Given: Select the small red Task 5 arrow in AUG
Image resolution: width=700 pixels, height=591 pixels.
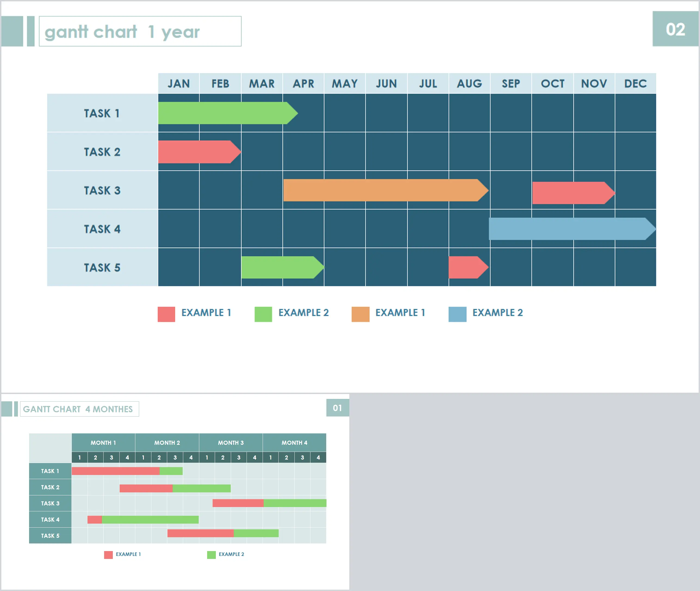Looking at the screenshot, I should click(x=469, y=267).
